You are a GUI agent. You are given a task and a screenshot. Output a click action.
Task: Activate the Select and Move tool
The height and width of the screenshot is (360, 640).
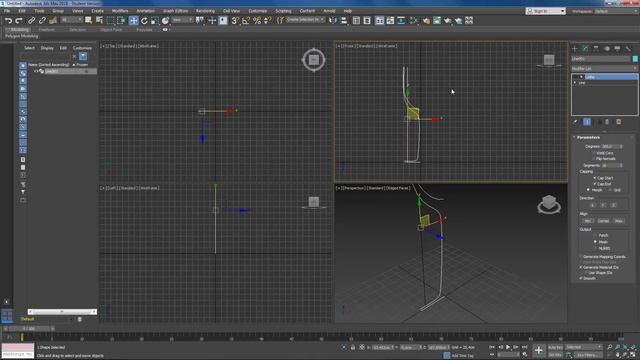tap(133, 20)
